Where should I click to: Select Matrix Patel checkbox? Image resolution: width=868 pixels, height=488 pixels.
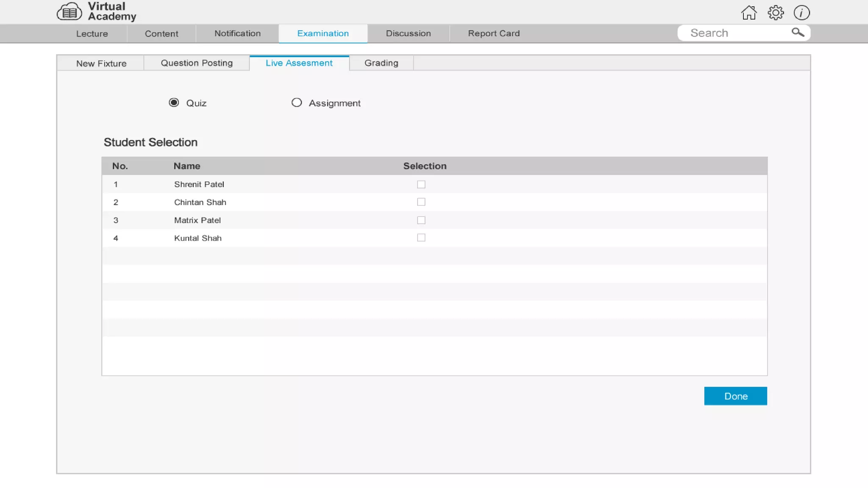coord(421,220)
